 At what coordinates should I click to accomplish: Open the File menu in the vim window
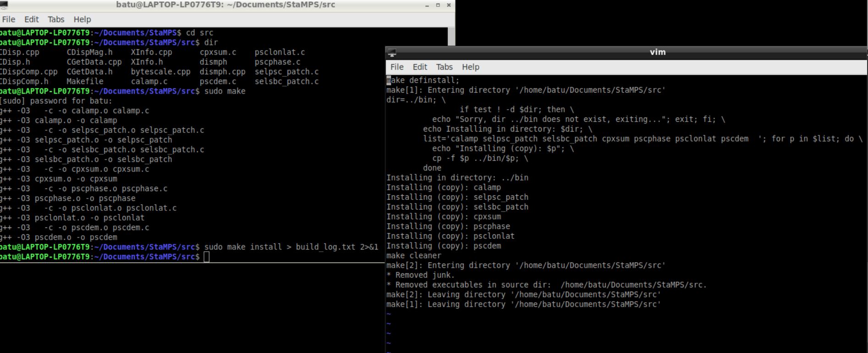point(397,67)
